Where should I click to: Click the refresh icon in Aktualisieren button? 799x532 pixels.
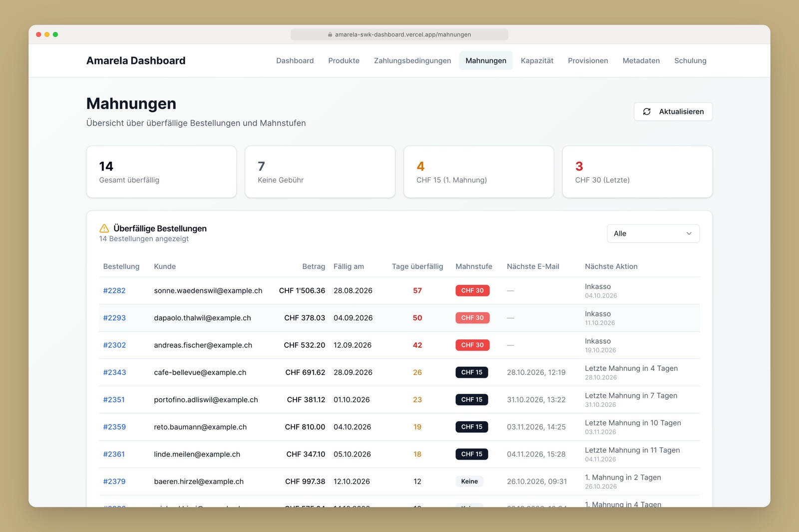point(647,112)
